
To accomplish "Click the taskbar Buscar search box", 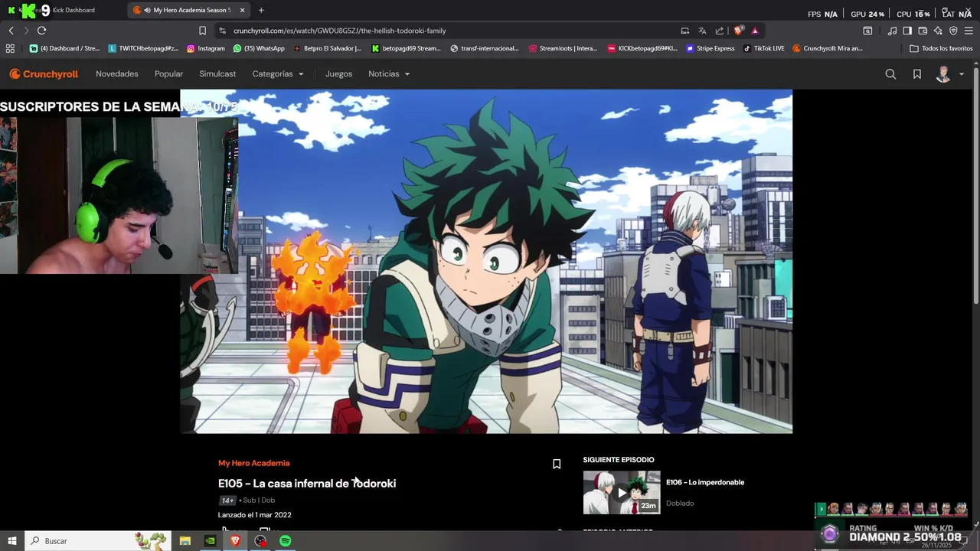I will tap(99, 541).
